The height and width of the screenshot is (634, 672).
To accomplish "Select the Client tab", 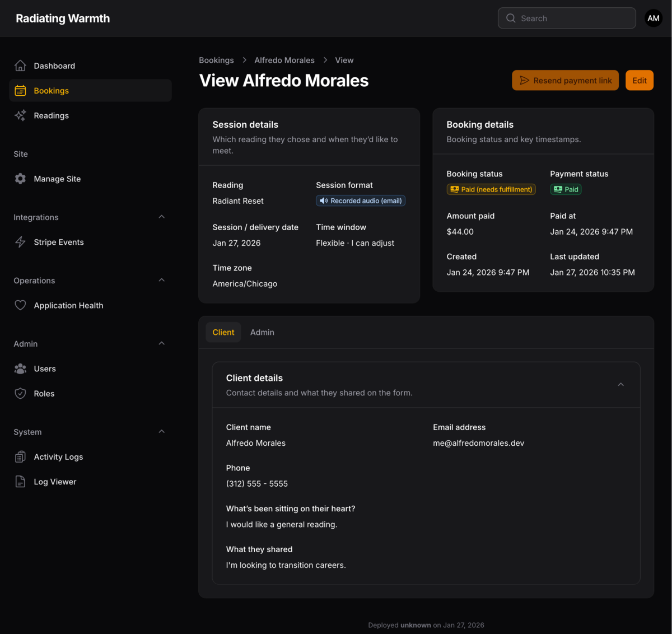I will pyautogui.click(x=223, y=332).
